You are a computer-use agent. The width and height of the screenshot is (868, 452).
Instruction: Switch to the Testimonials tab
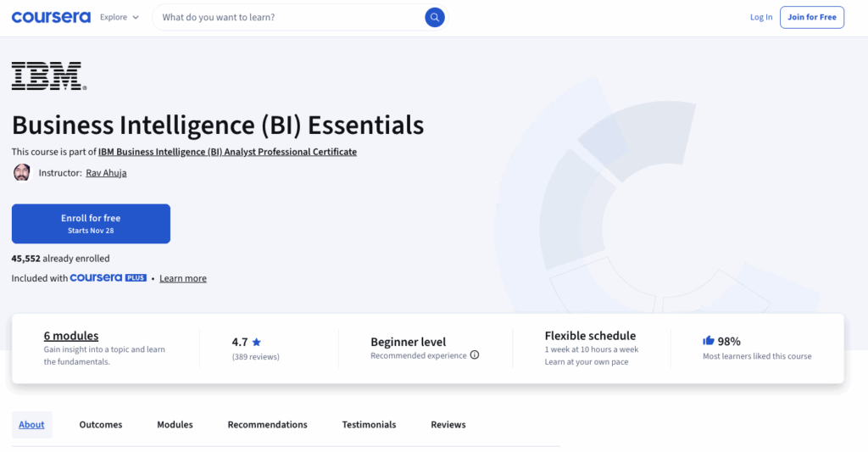coord(370,425)
